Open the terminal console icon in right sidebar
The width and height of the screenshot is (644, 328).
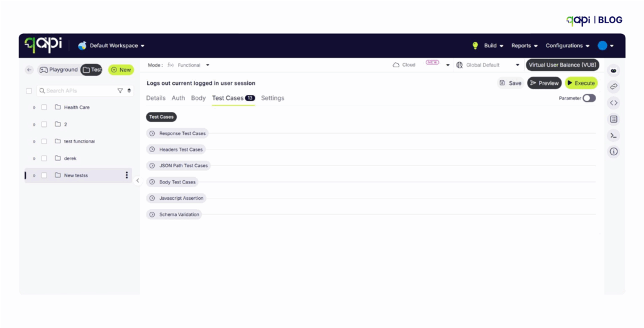pyautogui.click(x=614, y=135)
